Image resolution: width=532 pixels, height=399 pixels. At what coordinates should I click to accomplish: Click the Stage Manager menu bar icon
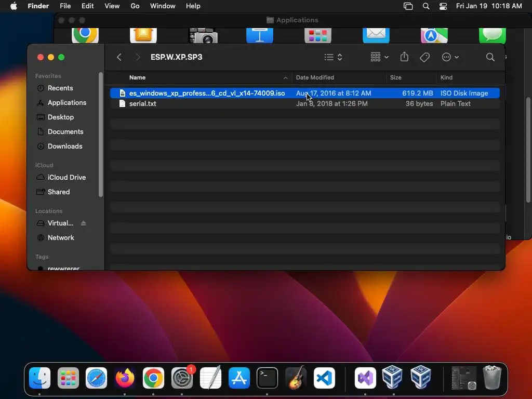408,6
